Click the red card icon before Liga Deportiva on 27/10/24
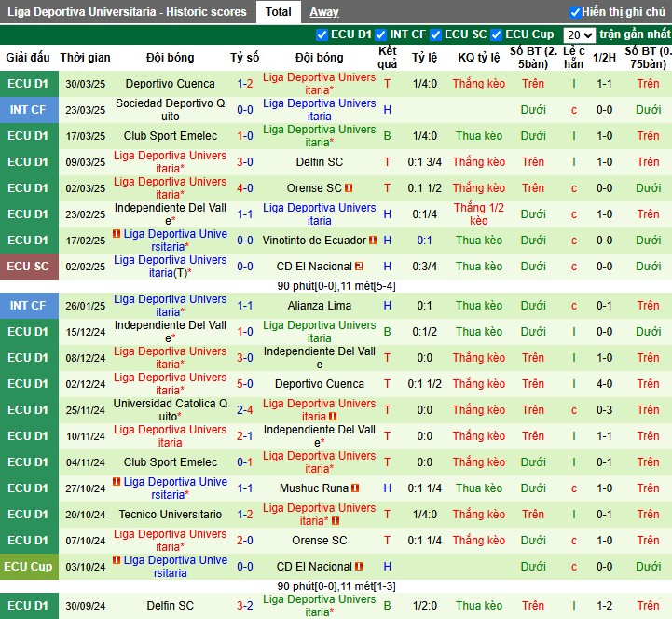The height and width of the screenshot is (619, 672). coord(117,482)
